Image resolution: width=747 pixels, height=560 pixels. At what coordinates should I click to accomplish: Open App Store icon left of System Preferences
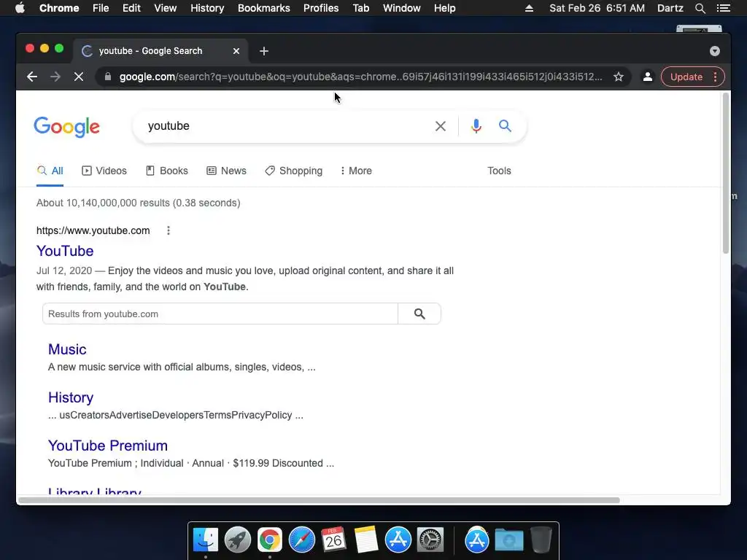pos(398,540)
